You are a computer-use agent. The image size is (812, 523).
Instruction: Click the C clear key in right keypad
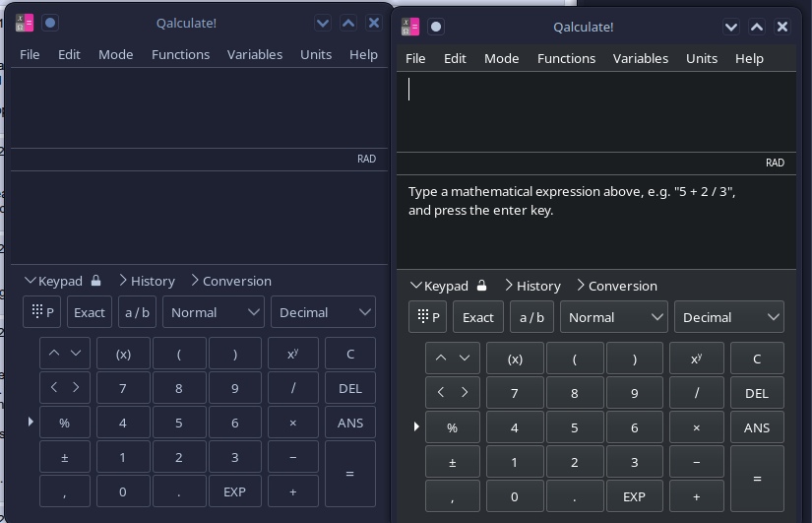(757, 359)
